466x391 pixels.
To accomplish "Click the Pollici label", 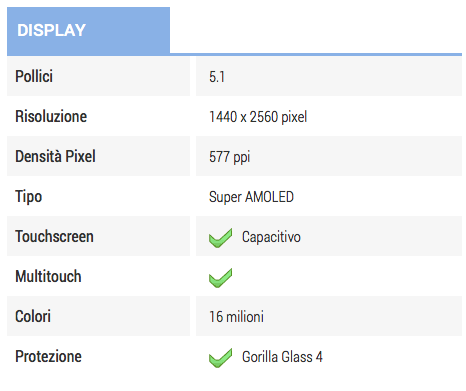I will [x=34, y=76].
